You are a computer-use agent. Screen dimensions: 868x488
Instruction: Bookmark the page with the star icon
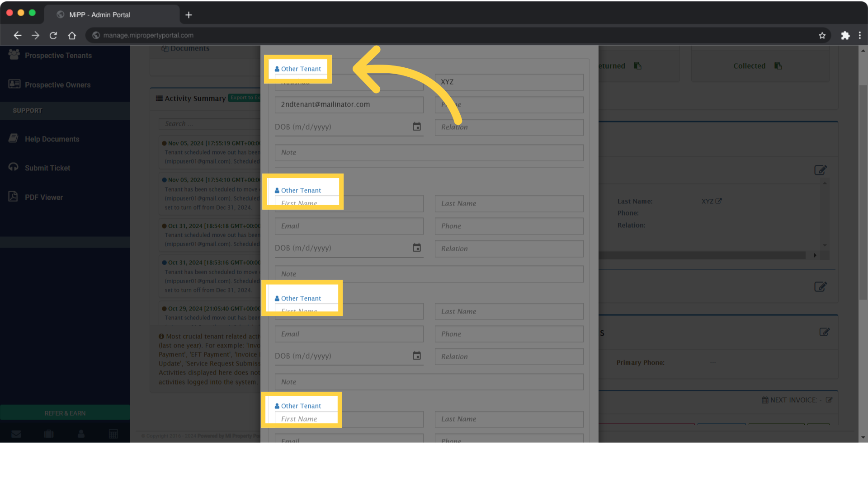point(822,35)
